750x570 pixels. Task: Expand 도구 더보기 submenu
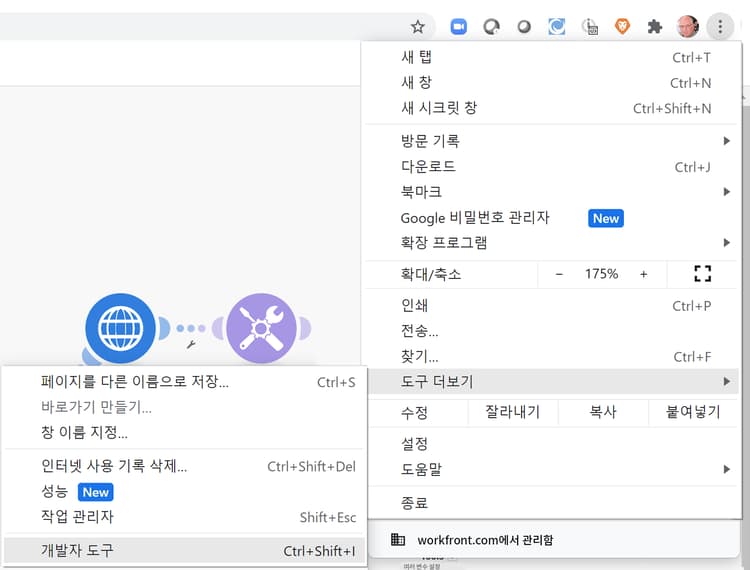point(553,381)
